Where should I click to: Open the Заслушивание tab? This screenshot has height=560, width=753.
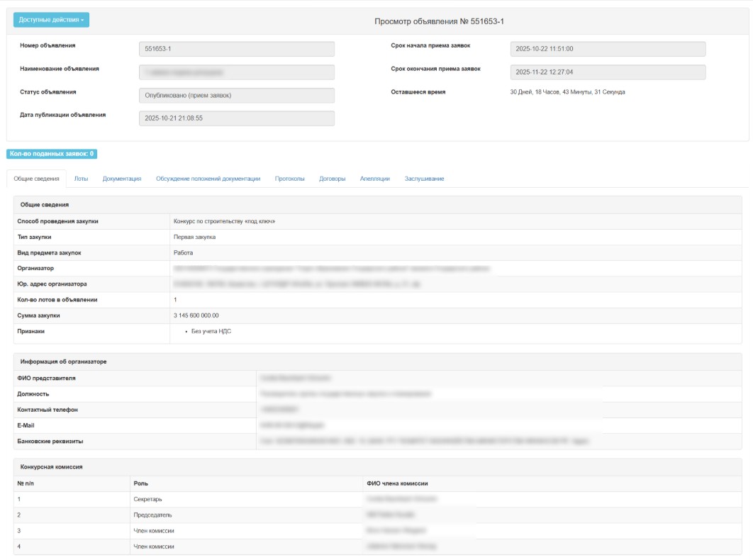click(x=424, y=179)
